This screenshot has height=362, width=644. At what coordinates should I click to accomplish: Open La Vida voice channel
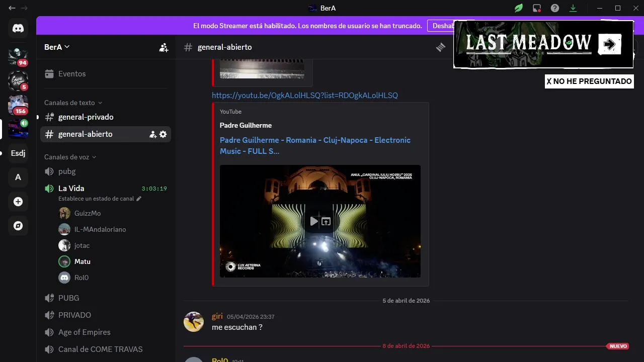71,189
